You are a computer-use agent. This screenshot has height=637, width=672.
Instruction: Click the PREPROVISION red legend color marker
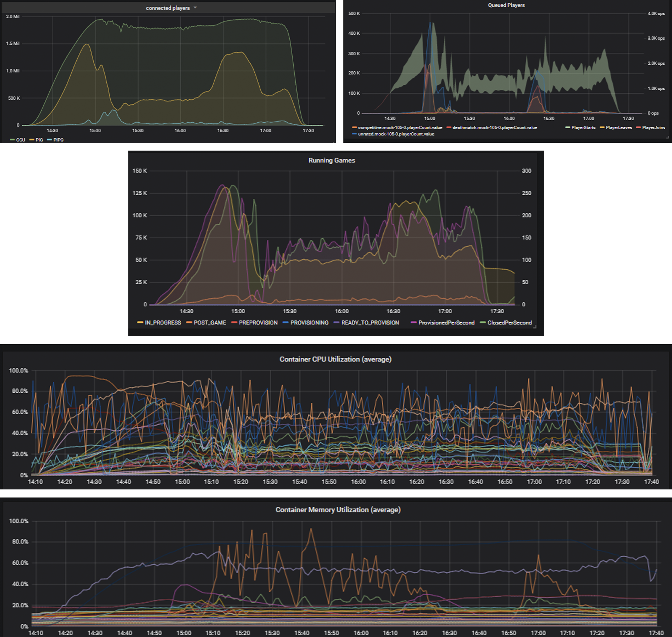coord(234,323)
